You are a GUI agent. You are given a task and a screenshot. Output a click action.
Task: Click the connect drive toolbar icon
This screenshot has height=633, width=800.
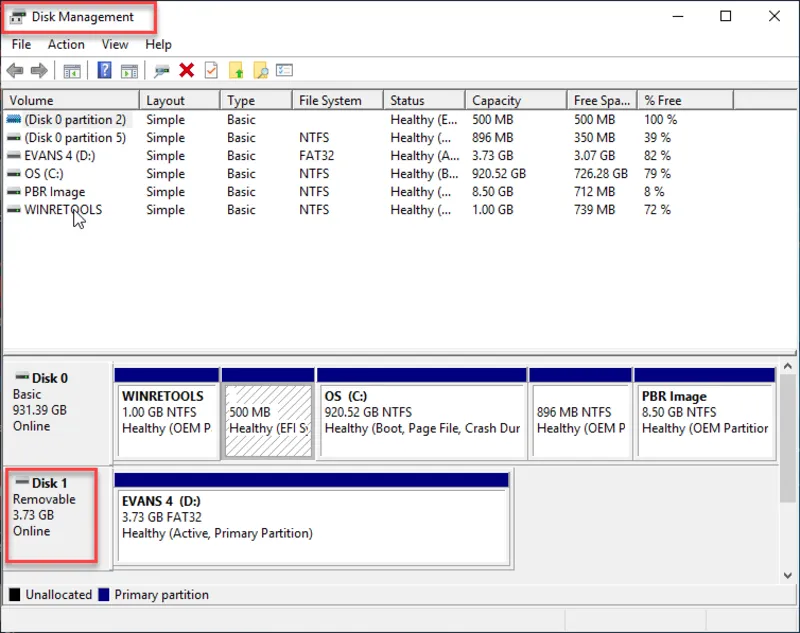tap(161, 70)
